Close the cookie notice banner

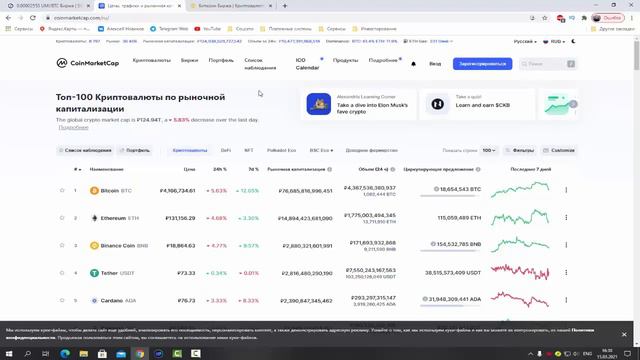624,334
